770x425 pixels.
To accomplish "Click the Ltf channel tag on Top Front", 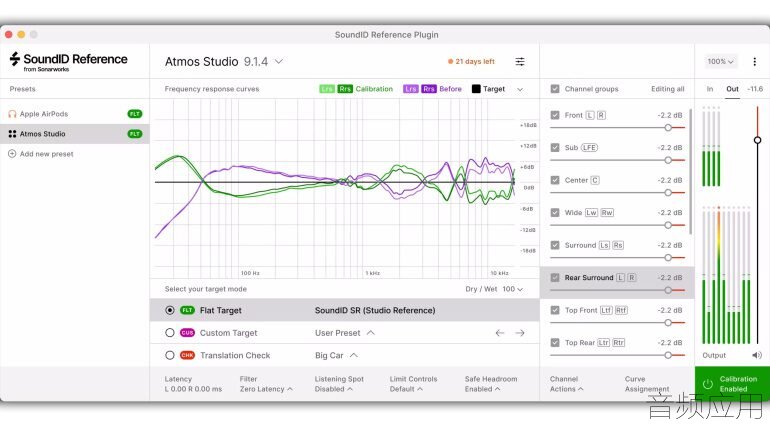I will (606, 310).
